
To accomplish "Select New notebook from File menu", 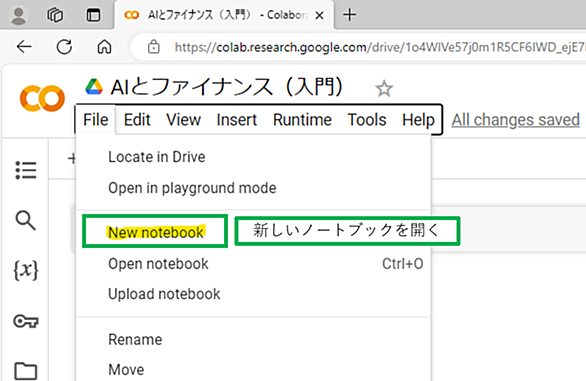I will coord(156,233).
